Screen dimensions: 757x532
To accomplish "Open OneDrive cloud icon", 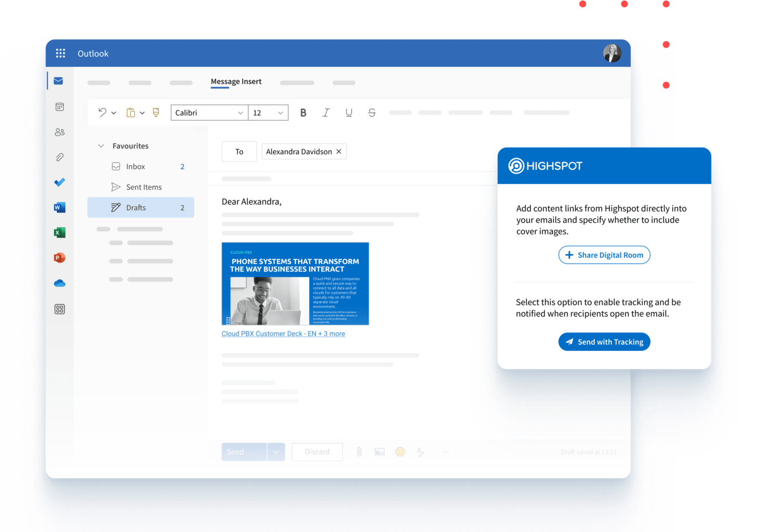I will click(59, 283).
